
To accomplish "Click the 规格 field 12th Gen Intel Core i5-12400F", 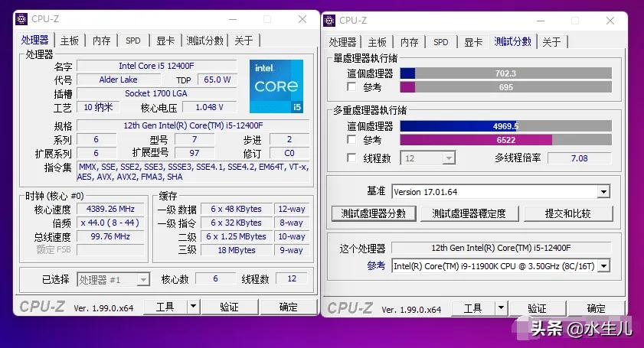I will (193, 125).
